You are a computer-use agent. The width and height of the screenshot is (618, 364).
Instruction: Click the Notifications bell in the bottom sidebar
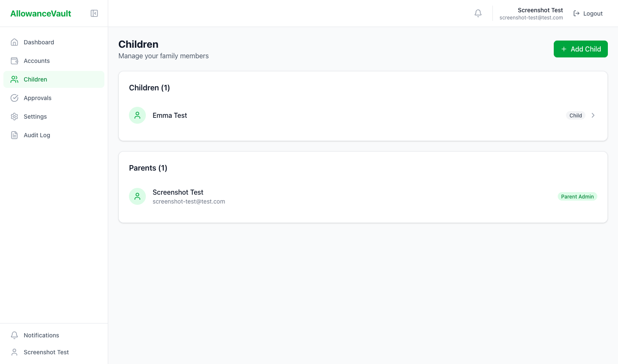coord(14,335)
